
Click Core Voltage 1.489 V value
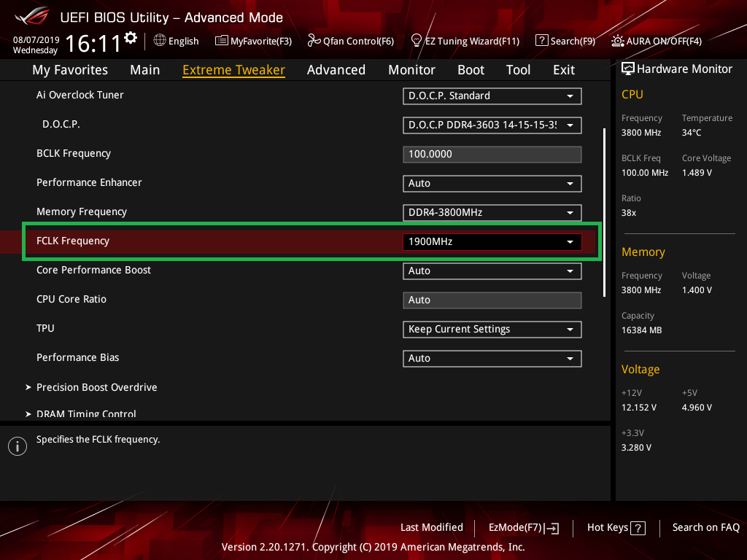click(697, 172)
